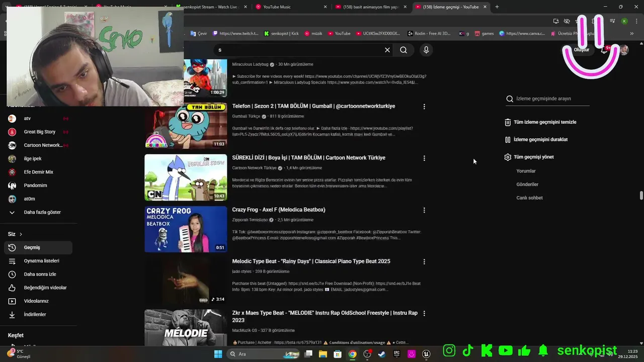644x362 pixels.
Task: Open the Gumball Türkçe channel link
Action: coord(246,117)
